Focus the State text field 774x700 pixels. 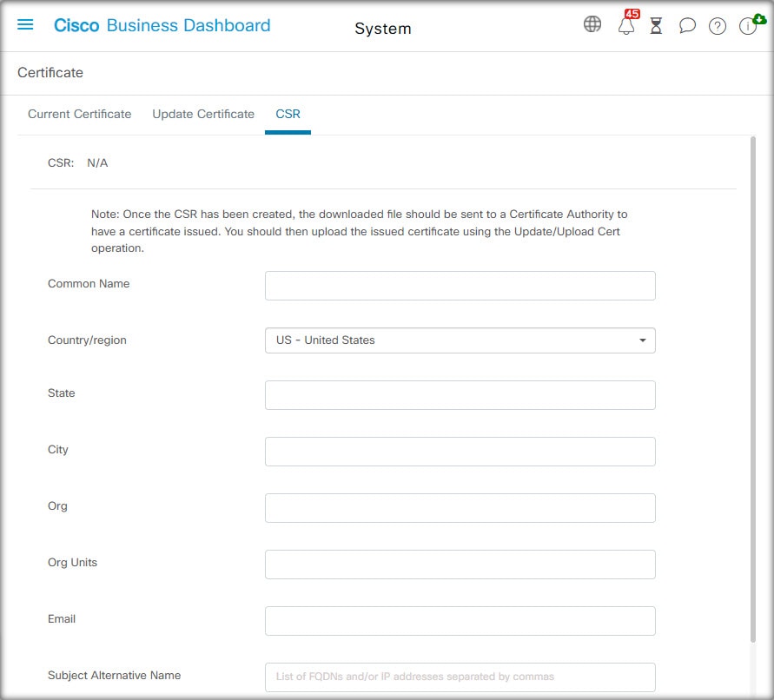460,395
